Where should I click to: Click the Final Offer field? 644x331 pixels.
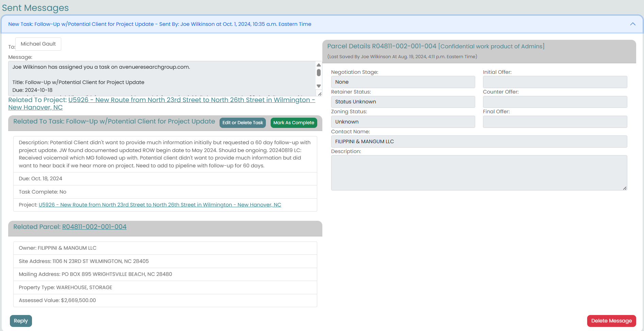pos(555,122)
